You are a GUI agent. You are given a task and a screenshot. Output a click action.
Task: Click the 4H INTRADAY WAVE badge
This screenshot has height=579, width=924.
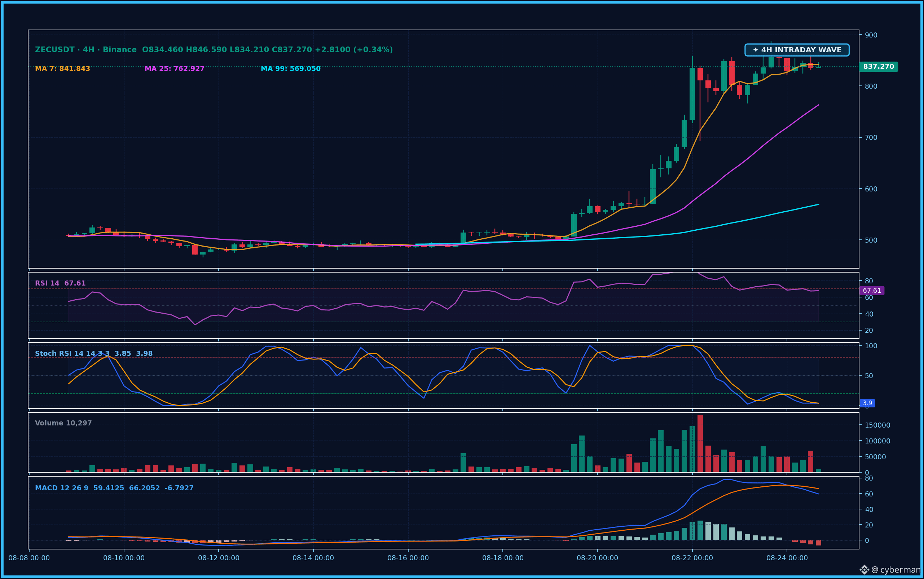coord(797,50)
